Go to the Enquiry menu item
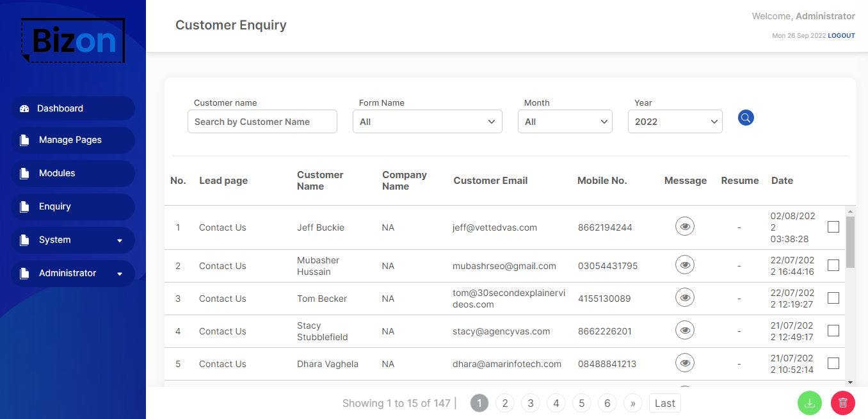The image size is (868, 419). pyautogui.click(x=55, y=206)
